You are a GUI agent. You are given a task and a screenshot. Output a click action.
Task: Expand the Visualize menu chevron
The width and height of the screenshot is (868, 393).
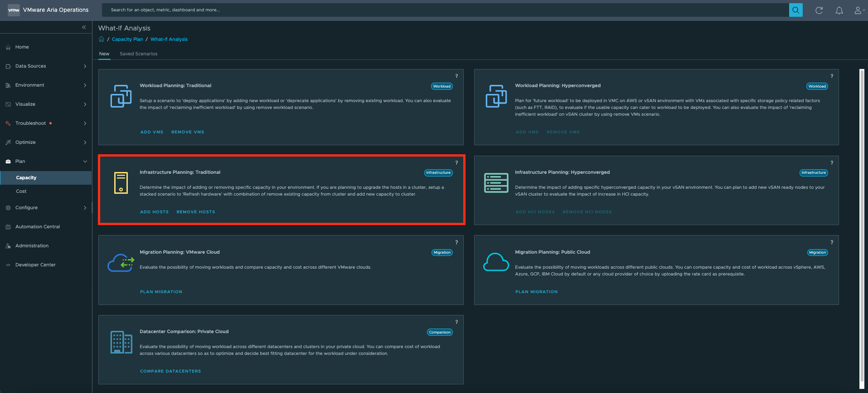tap(85, 104)
